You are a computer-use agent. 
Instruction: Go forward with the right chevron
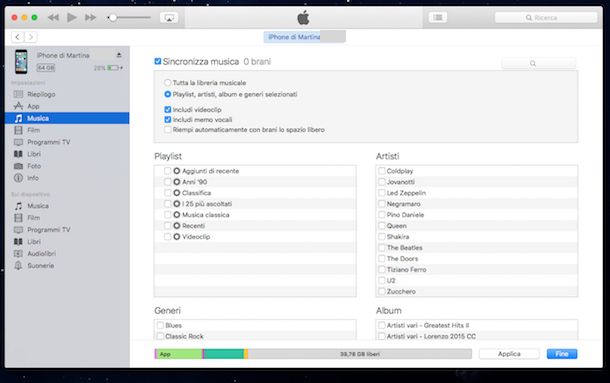tap(31, 37)
